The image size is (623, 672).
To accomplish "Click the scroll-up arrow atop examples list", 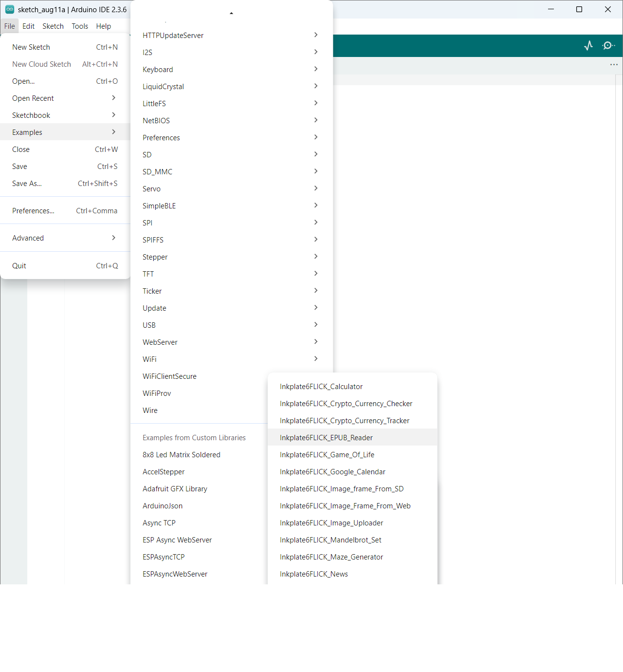I will (x=231, y=13).
